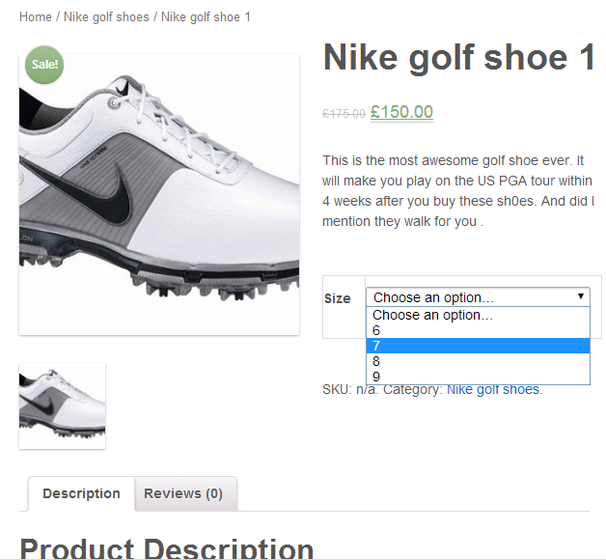This screenshot has width=606, height=560.
Task: Select size 9 from the list
Action: coord(377,376)
